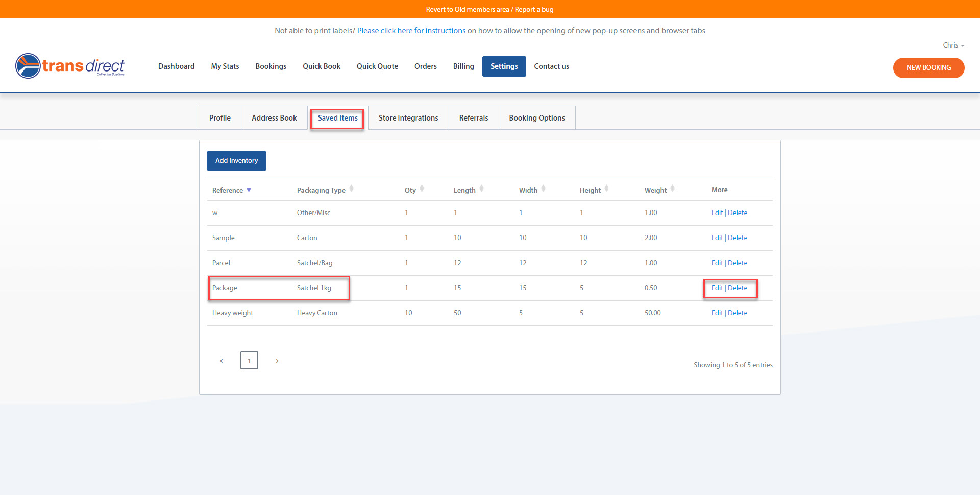980x495 pixels.
Task: Click the sort icon on the Length column
Action: 482,189
